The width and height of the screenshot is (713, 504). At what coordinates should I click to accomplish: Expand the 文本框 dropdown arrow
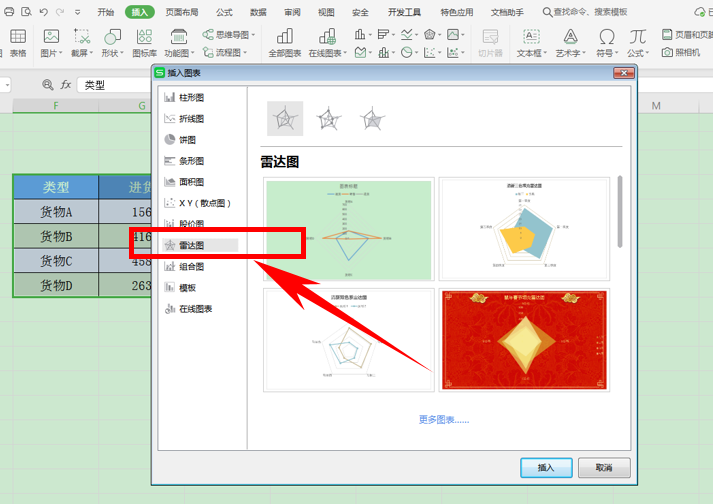tap(545, 53)
